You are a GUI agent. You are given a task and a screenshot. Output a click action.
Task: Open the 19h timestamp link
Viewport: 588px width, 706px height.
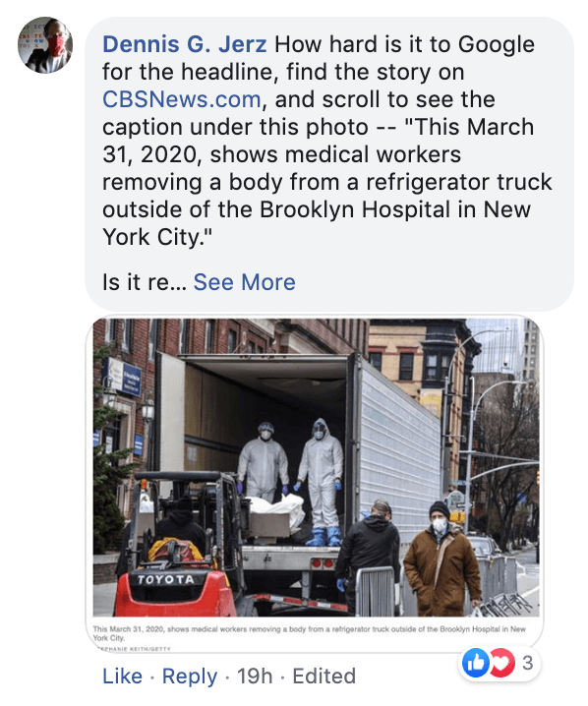pyautogui.click(x=255, y=676)
